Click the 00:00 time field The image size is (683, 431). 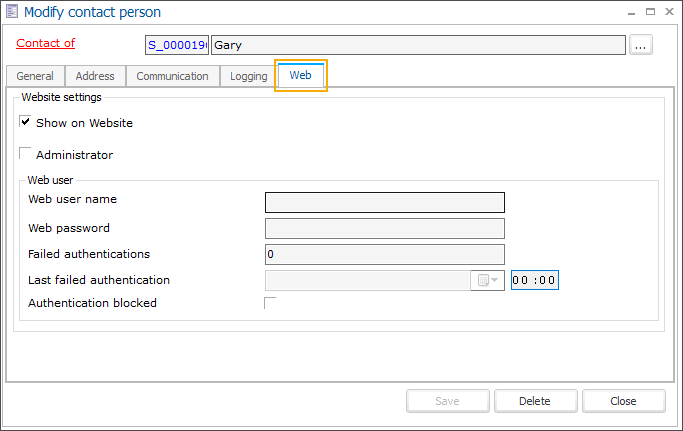tap(534, 280)
